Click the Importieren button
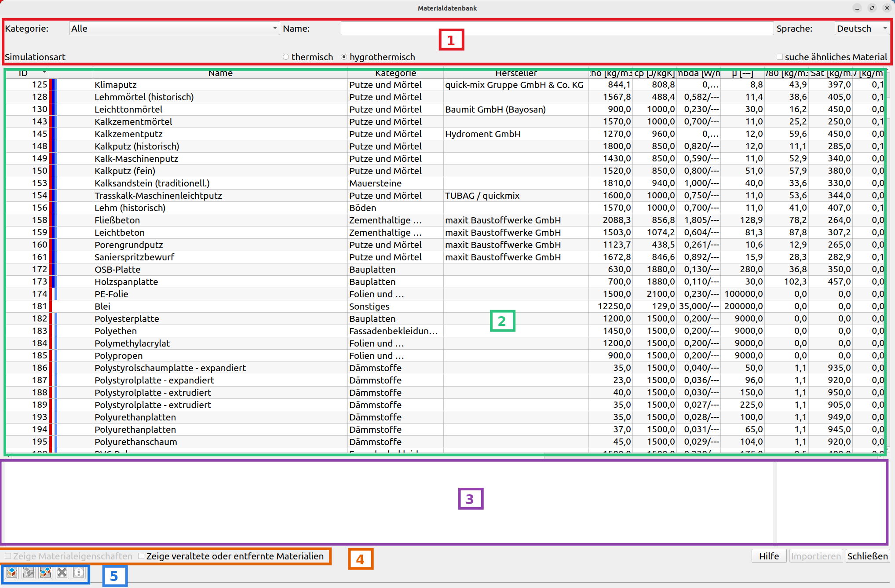Screen dimensions: 895x588 (x=816, y=556)
